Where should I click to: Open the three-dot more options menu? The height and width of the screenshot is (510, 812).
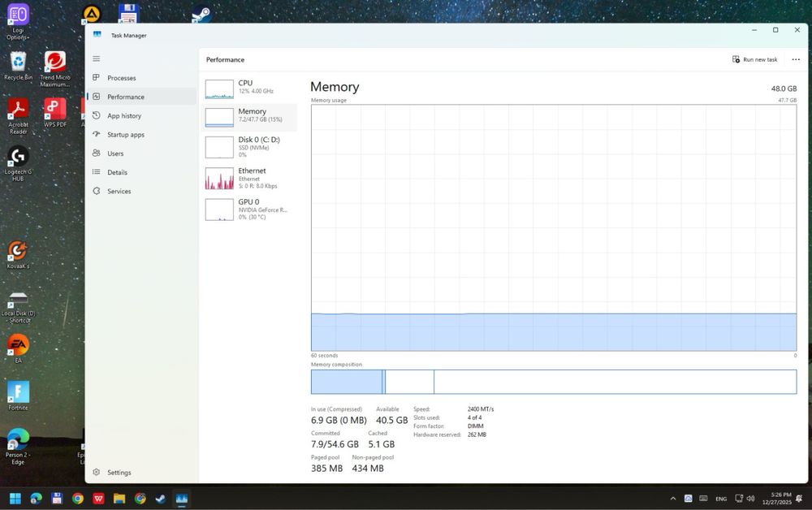(x=796, y=59)
